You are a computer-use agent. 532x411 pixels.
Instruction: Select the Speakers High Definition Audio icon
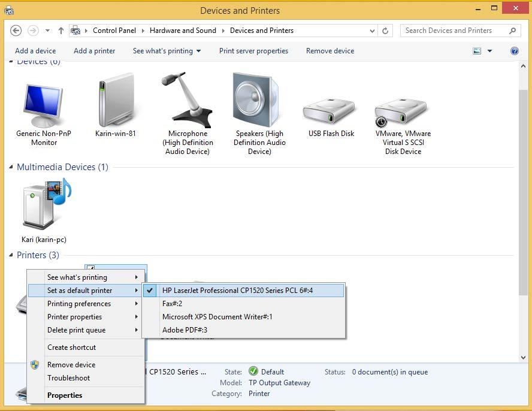tap(256, 99)
